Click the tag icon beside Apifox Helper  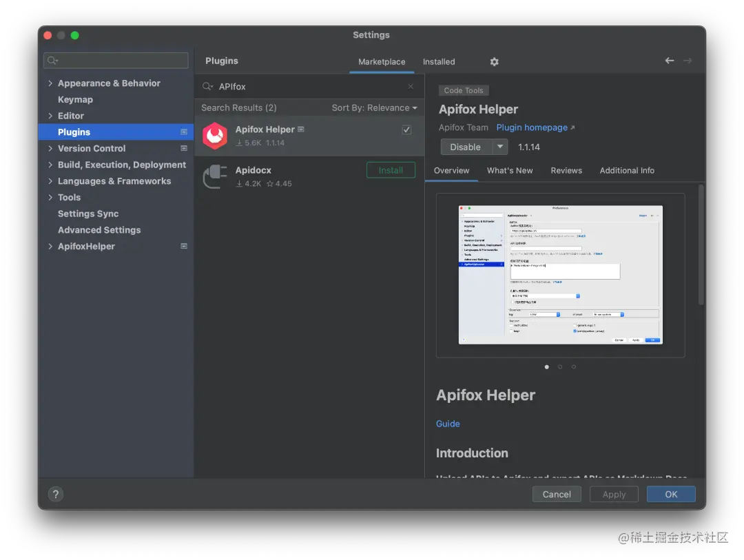301,129
